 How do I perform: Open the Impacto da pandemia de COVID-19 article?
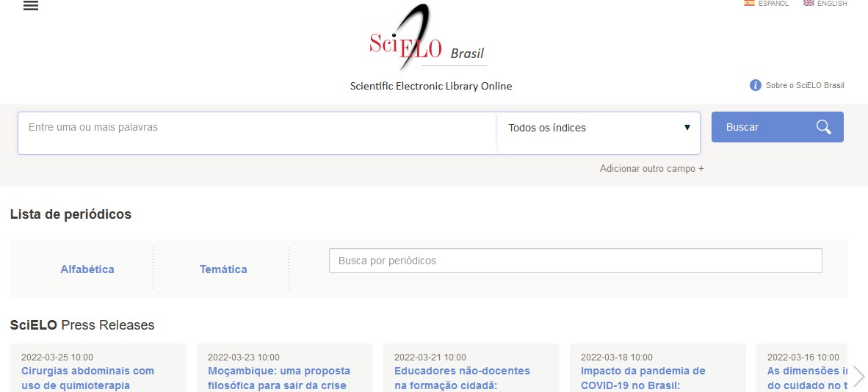tap(643, 378)
